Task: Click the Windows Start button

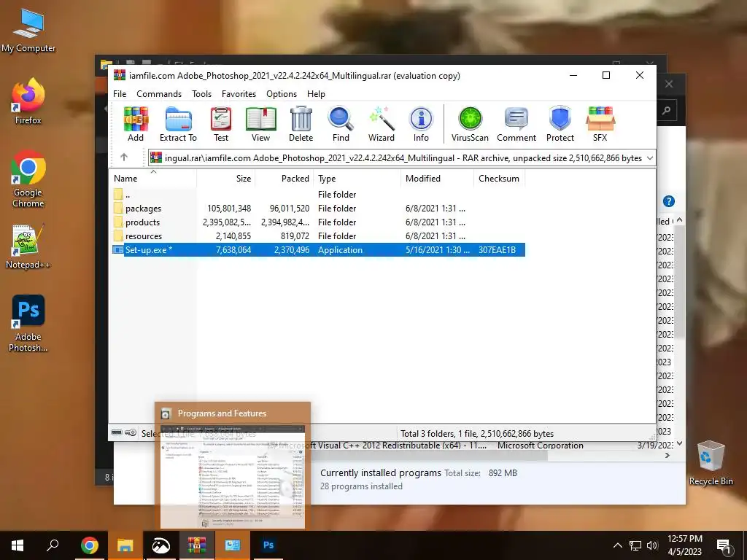Action: click(18, 545)
